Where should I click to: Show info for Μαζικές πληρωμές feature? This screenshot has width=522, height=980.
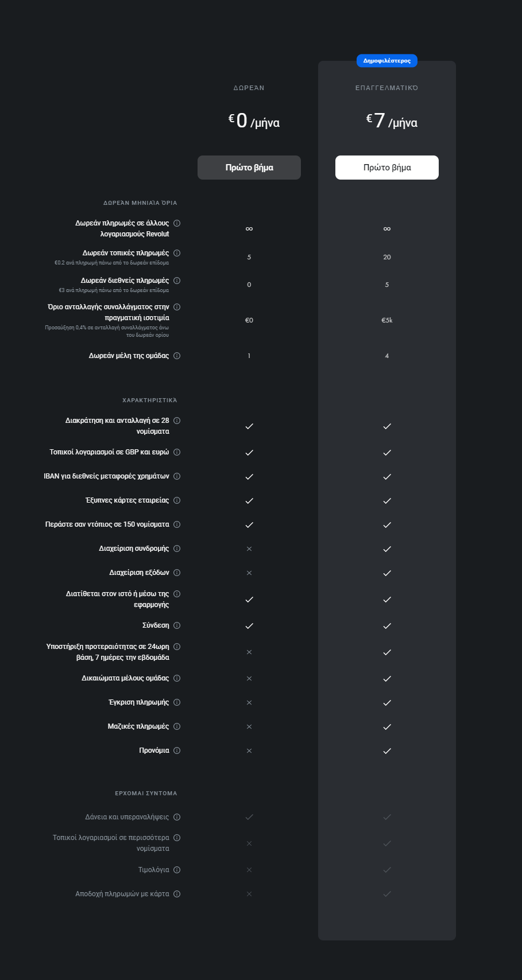pos(177,726)
